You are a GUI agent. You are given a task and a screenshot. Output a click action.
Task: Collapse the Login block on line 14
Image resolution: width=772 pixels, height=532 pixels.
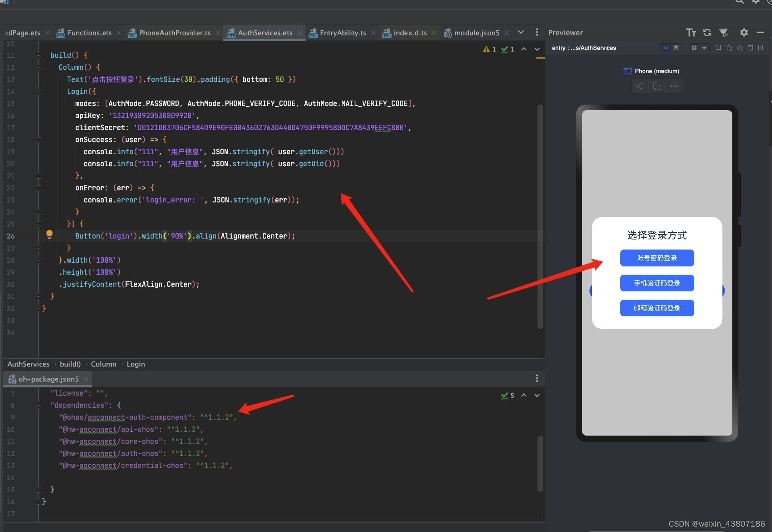tap(38, 91)
